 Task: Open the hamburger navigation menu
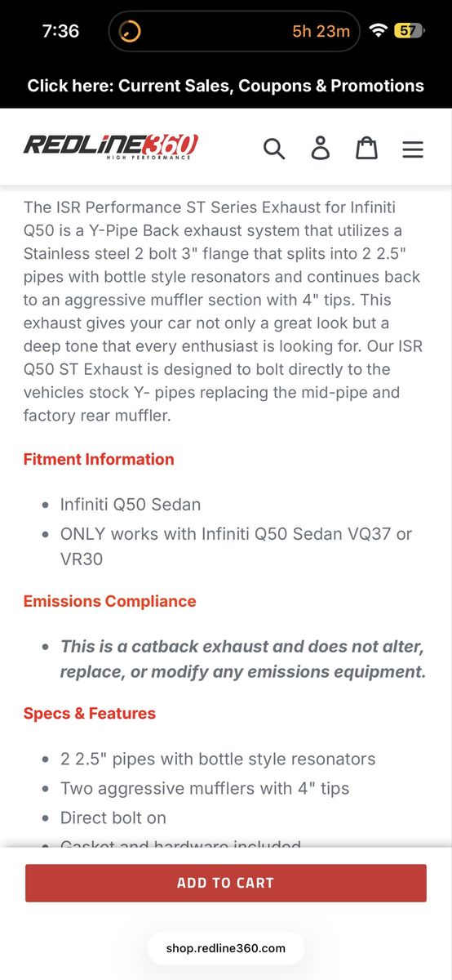click(413, 149)
